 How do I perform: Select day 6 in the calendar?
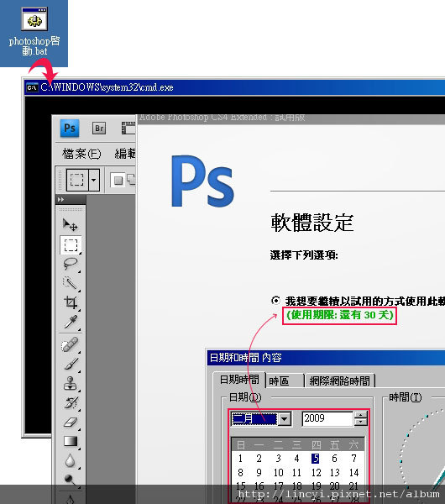point(334,459)
